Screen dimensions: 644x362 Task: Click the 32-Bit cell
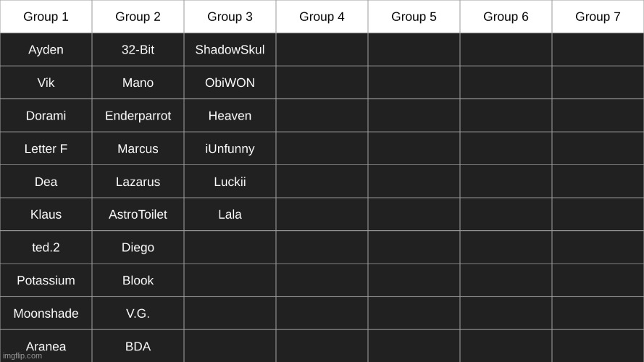pos(138,50)
